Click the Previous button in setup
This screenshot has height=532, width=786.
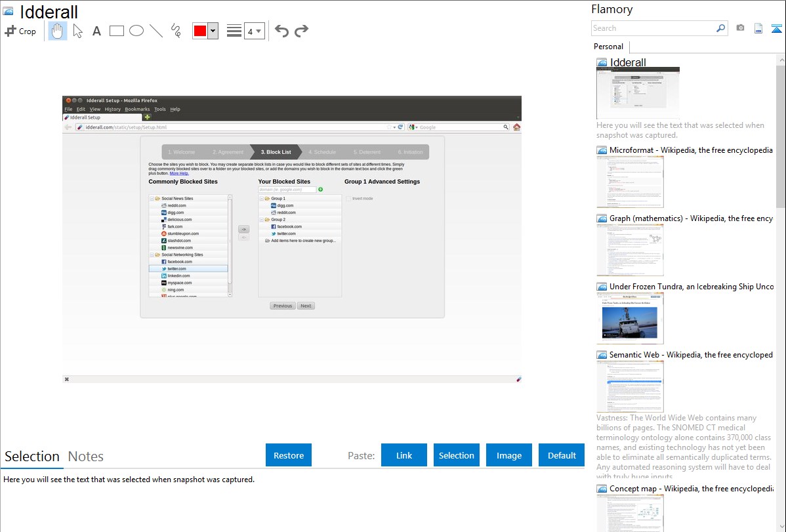(283, 306)
